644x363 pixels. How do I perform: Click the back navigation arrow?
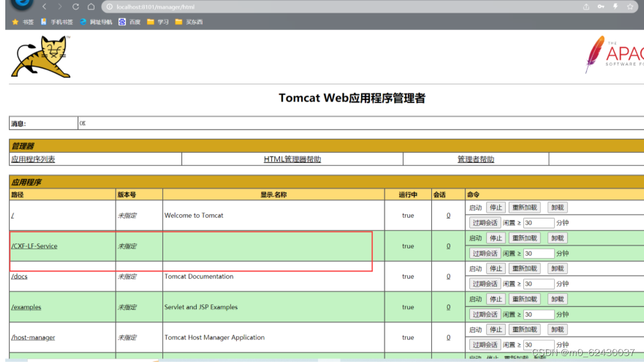(x=45, y=7)
